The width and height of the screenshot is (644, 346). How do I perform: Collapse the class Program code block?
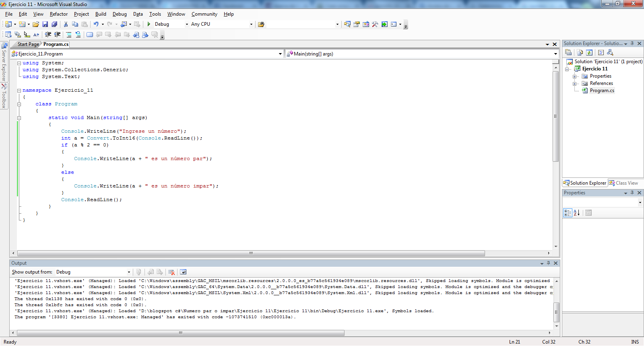pos(19,104)
